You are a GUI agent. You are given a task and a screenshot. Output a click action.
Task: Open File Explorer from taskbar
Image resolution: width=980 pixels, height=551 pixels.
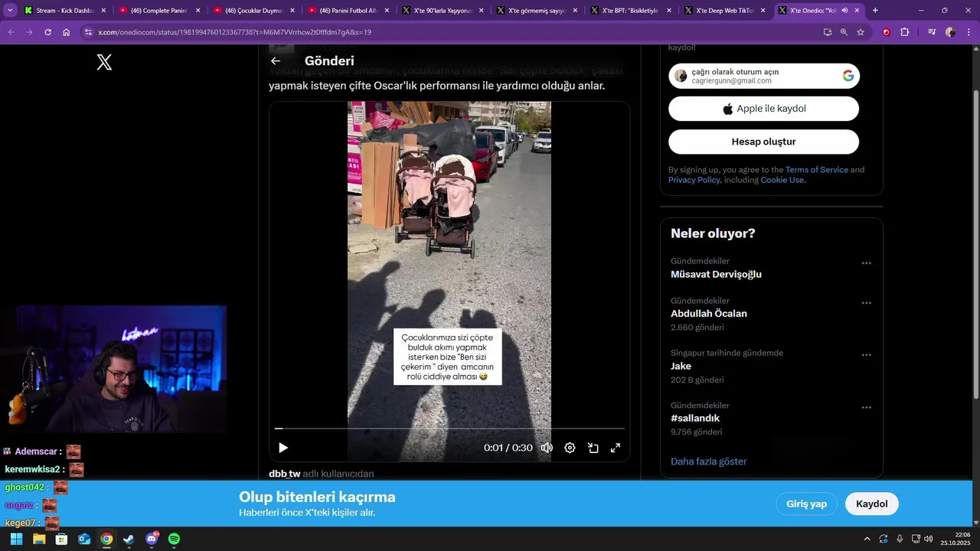click(39, 539)
